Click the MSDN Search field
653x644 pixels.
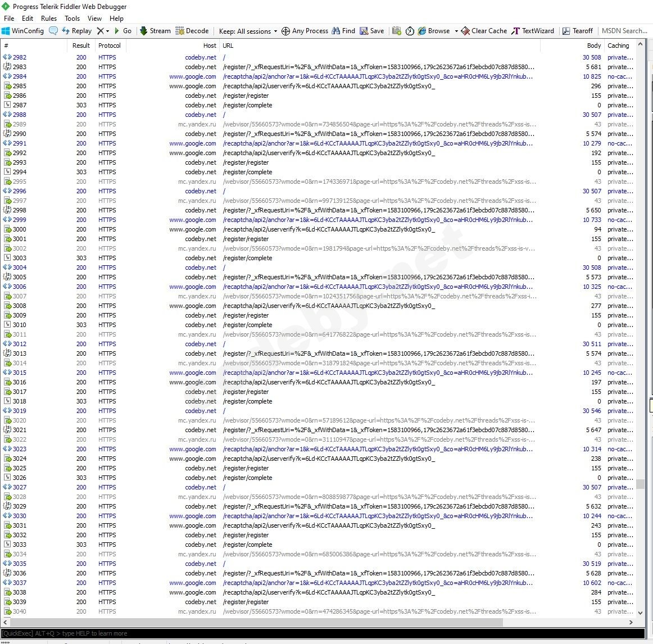[x=624, y=31]
